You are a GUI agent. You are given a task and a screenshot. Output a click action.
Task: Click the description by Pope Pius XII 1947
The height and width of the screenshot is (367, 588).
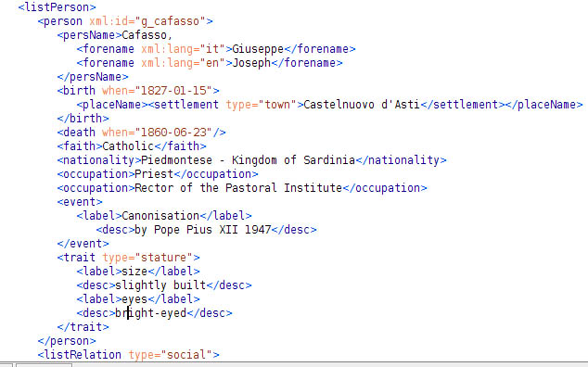click(203, 230)
